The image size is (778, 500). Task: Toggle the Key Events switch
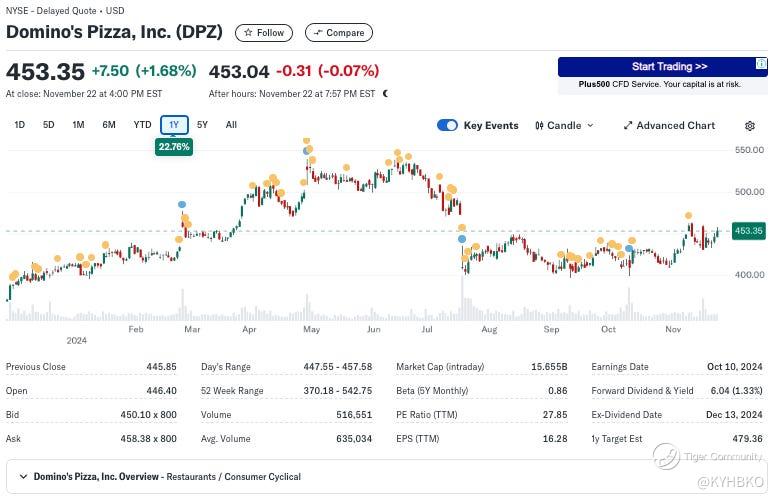click(x=447, y=125)
